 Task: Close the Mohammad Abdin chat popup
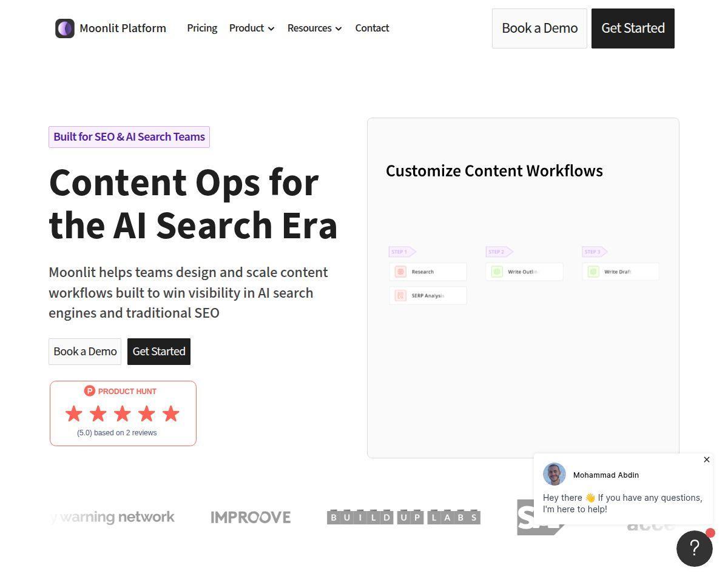click(x=707, y=460)
